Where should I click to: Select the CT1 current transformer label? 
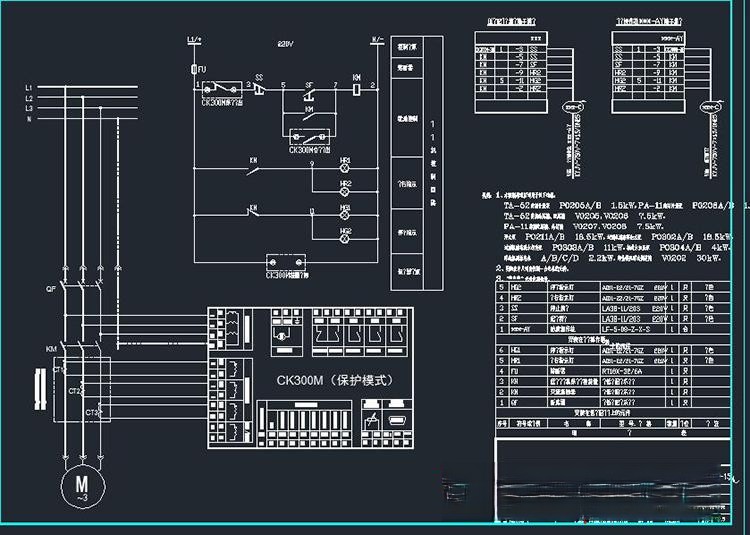60,369
